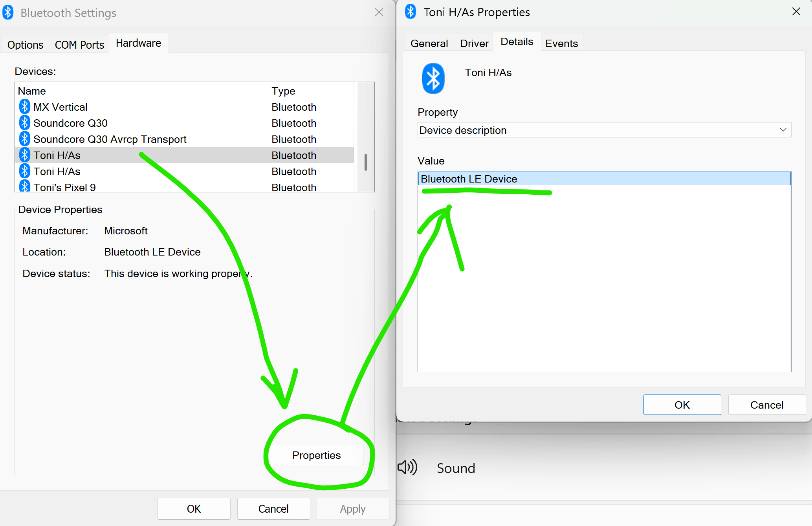812x526 pixels.
Task: Switch to the Driver tab
Action: click(x=474, y=44)
